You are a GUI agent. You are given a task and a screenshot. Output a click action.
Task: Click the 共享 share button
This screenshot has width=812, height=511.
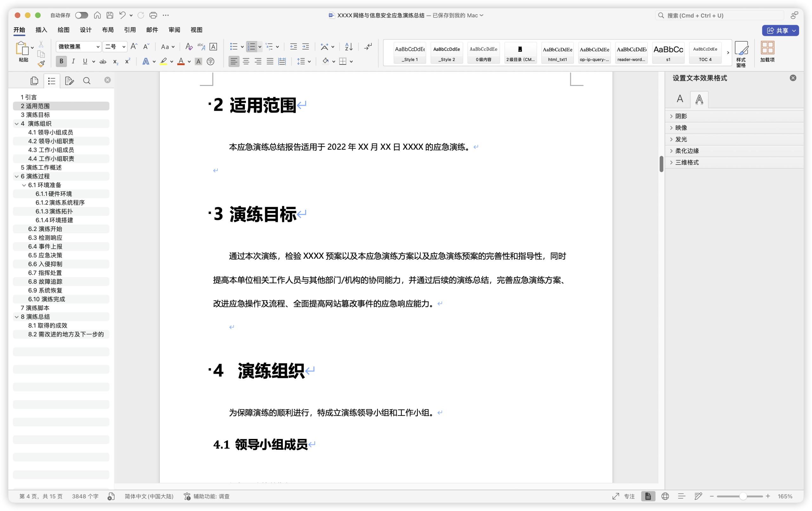click(x=781, y=30)
